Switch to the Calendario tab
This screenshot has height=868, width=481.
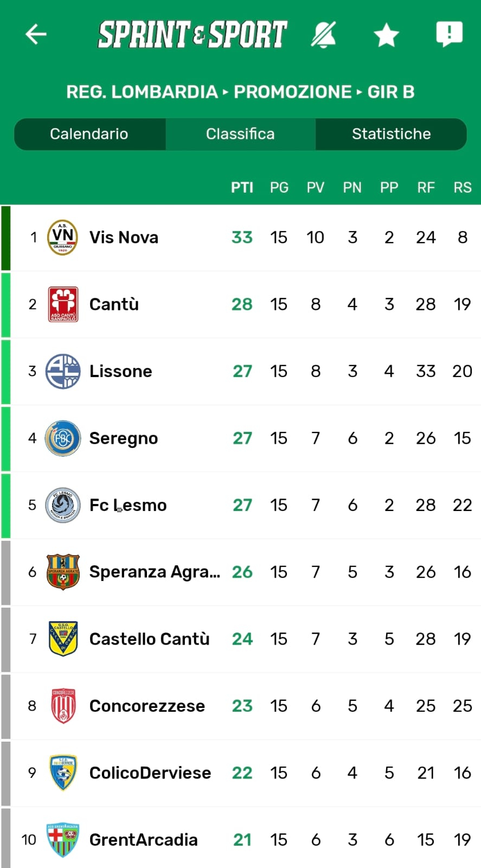click(x=89, y=134)
